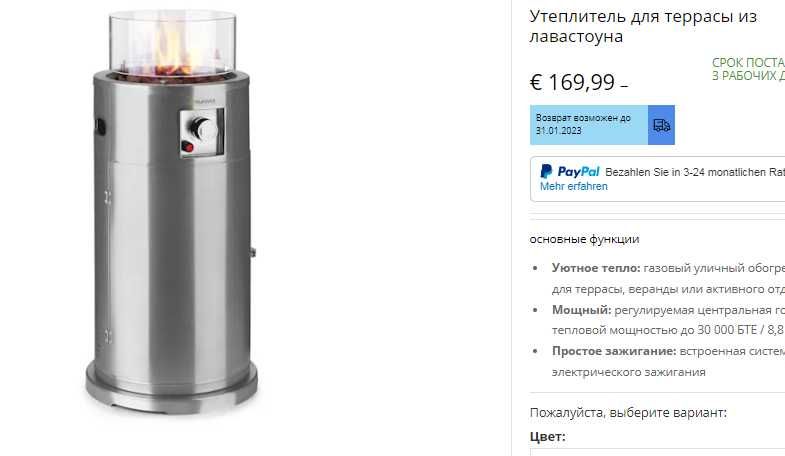The height and width of the screenshot is (456, 785).
Task: Open the color dropdown below "Цвет:"
Action: pyautogui.click(x=657, y=452)
